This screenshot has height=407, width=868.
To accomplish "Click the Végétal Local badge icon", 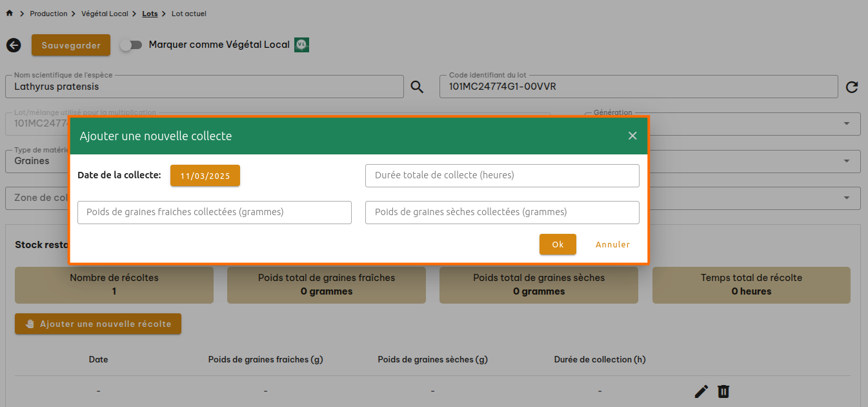I will (x=301, y=45).
